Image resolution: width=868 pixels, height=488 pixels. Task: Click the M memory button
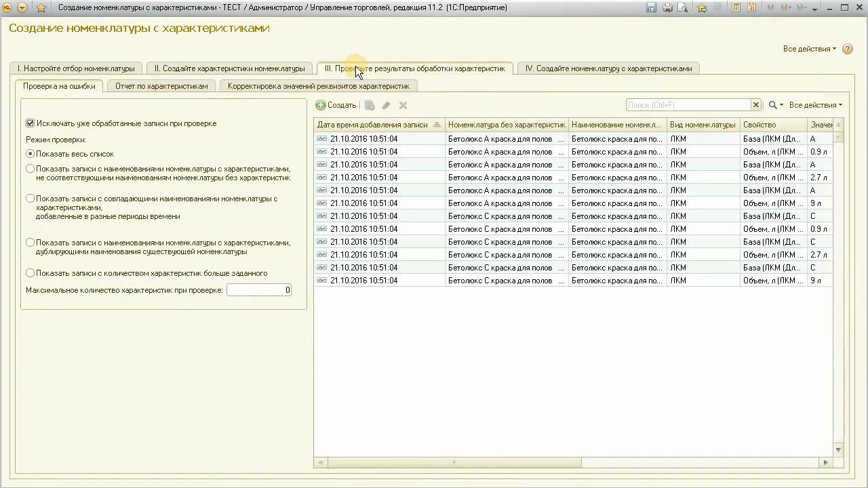pyautogui.click(x=770, y=8)
